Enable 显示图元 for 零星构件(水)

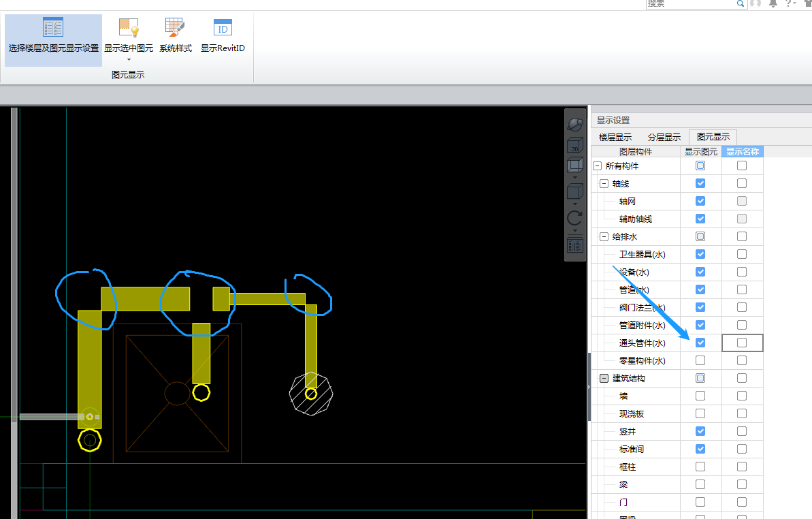[x=700, y=360]
